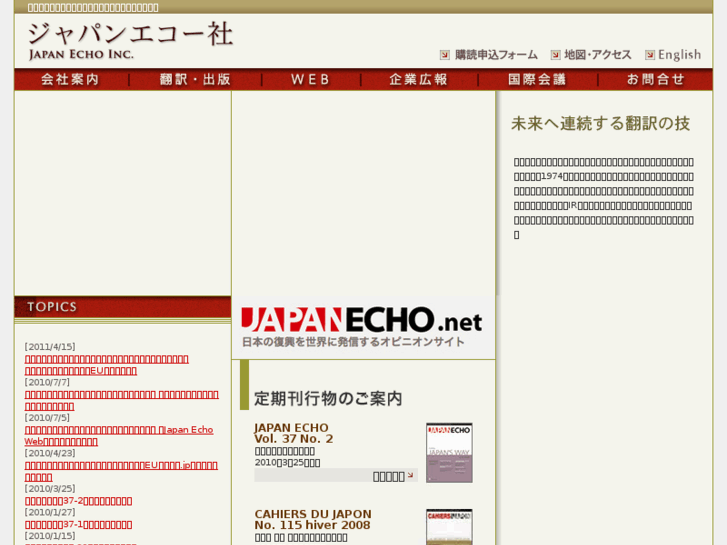
Task: Click arrow icon beside English link
Action: [x=650, y=55]
